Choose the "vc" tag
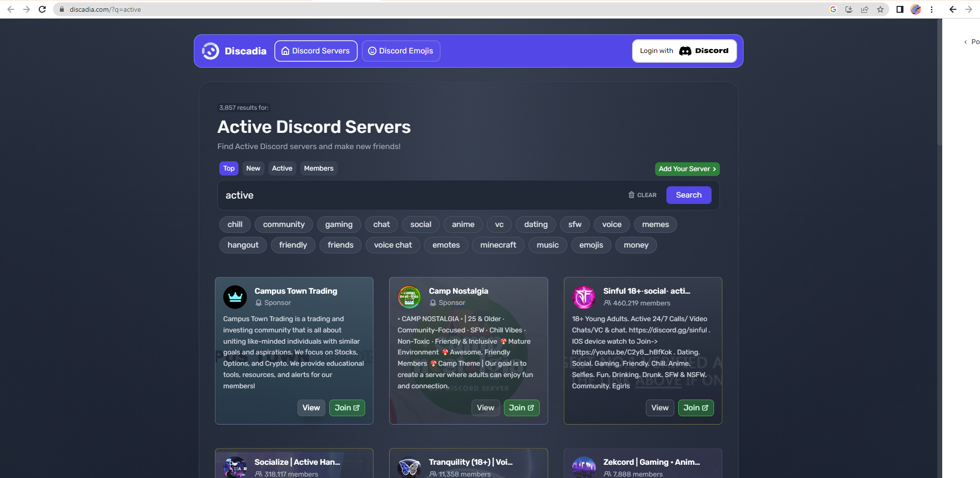This screenshot has width=980, height=478. pyautogui.click(x=499, y=225)
